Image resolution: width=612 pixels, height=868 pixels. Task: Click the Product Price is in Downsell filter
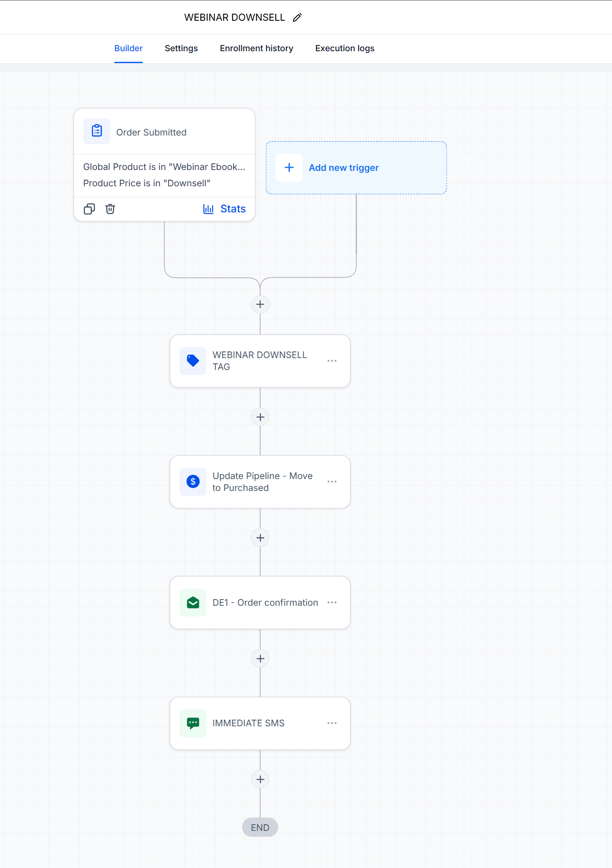click(x=146, y=183)
